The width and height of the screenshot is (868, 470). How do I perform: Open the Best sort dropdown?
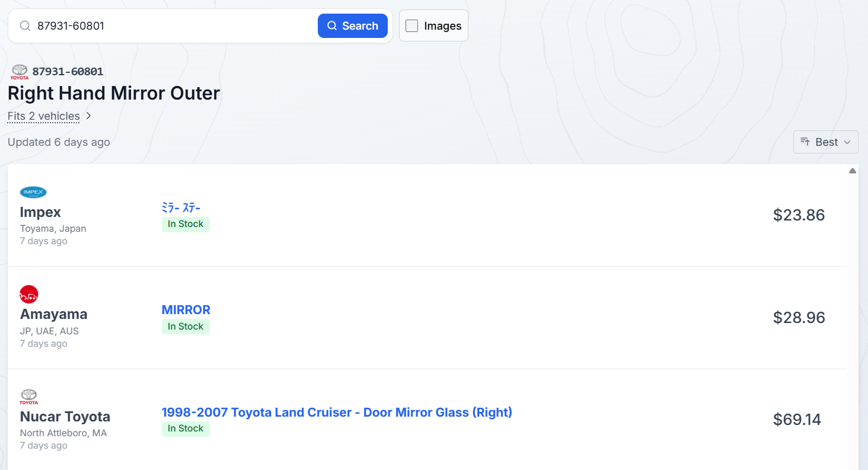click(x=826, y=142)
